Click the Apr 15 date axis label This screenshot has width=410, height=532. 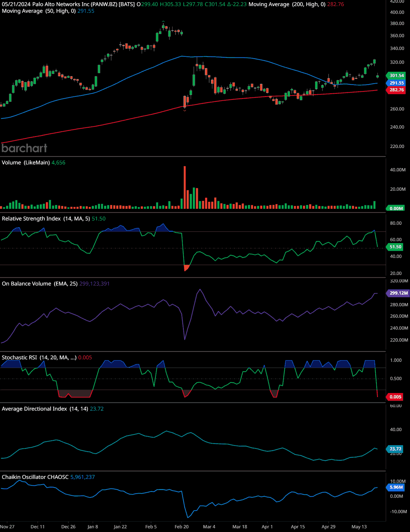coord(298,527)
